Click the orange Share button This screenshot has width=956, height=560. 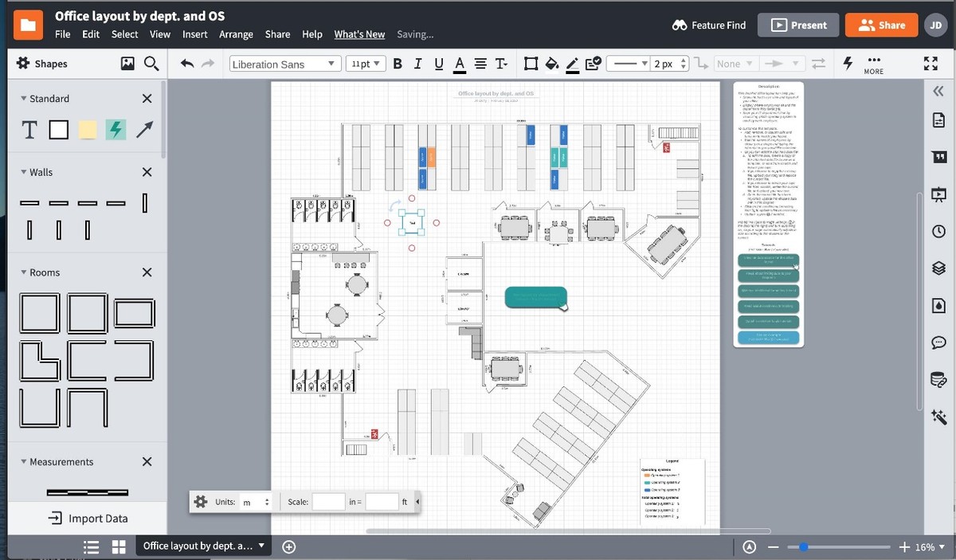[x=881, y=25]
